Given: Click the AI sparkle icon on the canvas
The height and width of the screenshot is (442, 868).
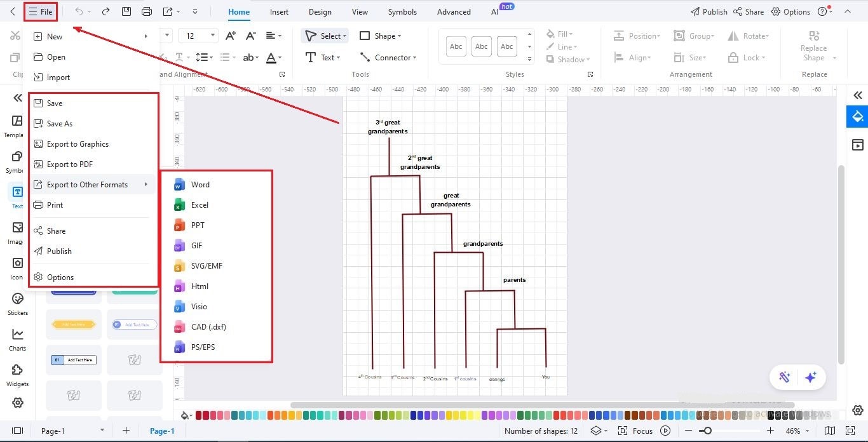Looking at the screenshot, I should (811, 377).
